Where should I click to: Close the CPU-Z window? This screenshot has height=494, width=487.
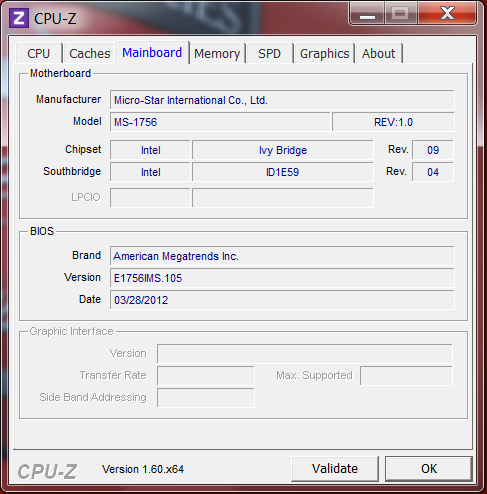[x=447, y=13]
